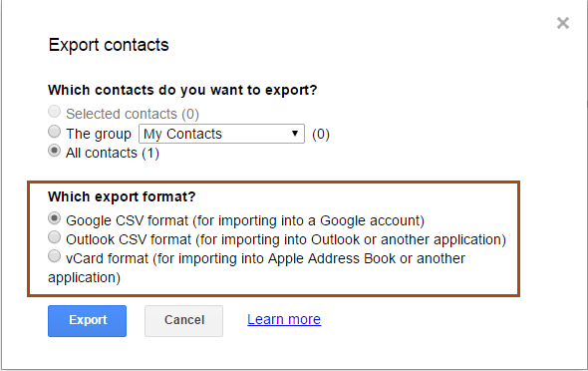The image size is (588, 371).
Task: Select the All contacts radio button
Action: coord(55,151)
